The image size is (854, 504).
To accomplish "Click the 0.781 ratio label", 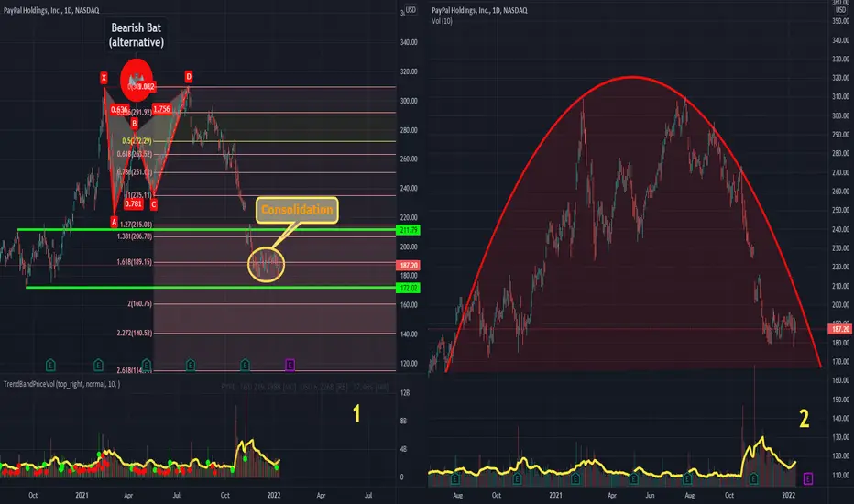I will point(134,203).
